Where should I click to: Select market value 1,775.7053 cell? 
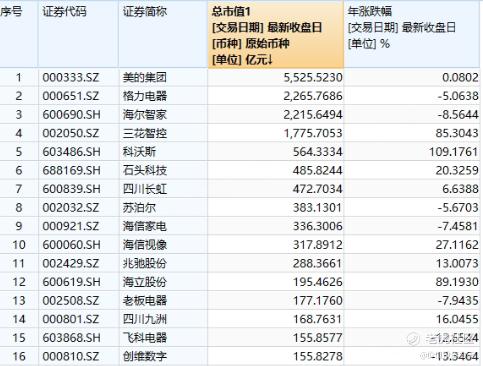(276, 133)
